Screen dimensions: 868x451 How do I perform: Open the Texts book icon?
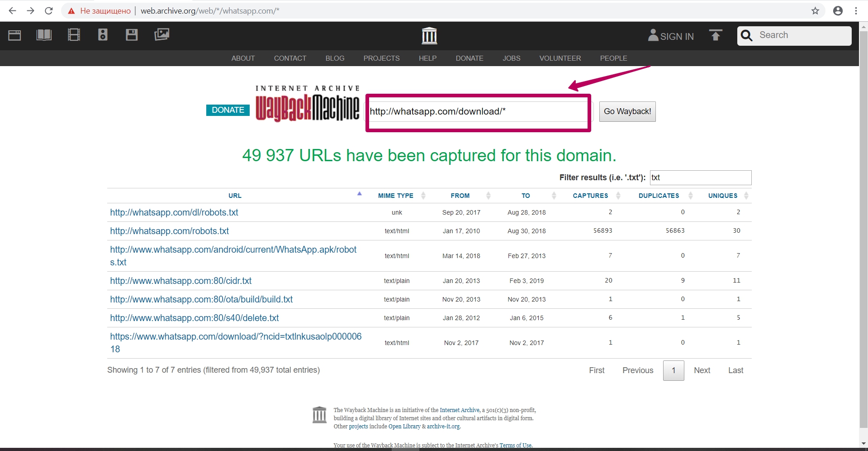coord(44,35)
